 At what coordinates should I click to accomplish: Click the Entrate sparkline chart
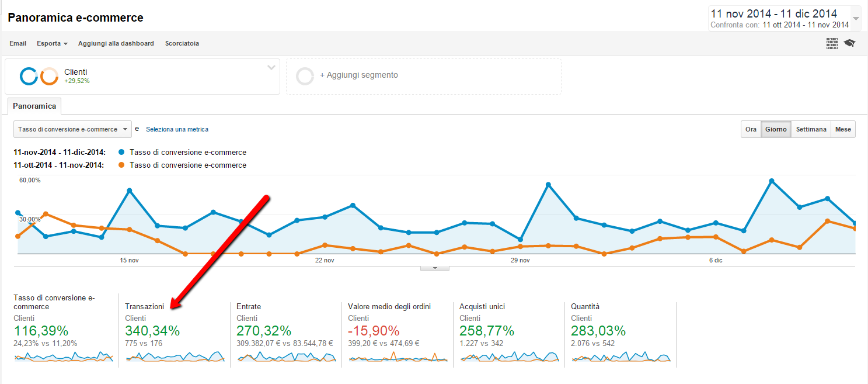pyautogui.click(x=287, y=357)
